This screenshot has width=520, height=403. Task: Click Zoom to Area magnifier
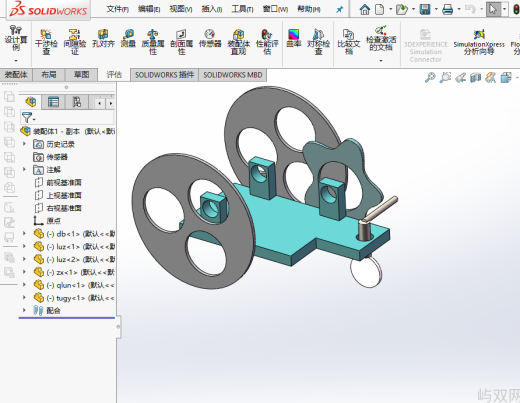pos(445,78)
